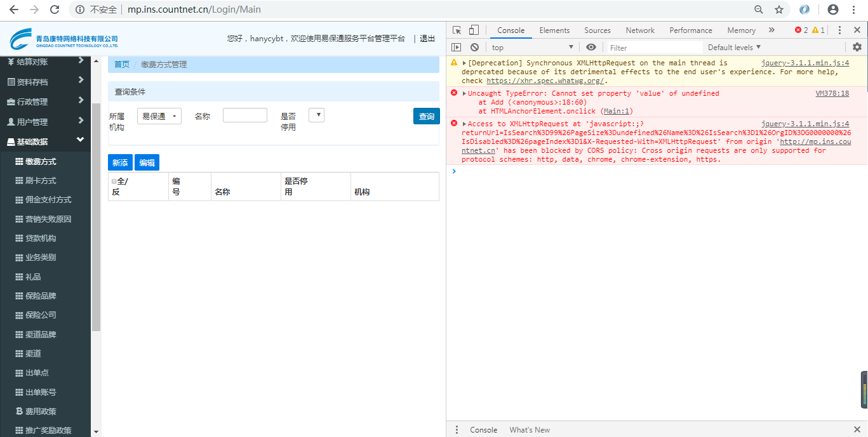Reload the page in the browser
868x437 pixels.
point(55,10)
